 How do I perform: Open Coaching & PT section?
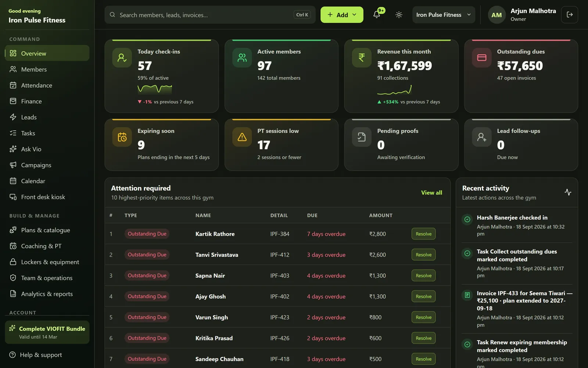click(x=47, y=246)
